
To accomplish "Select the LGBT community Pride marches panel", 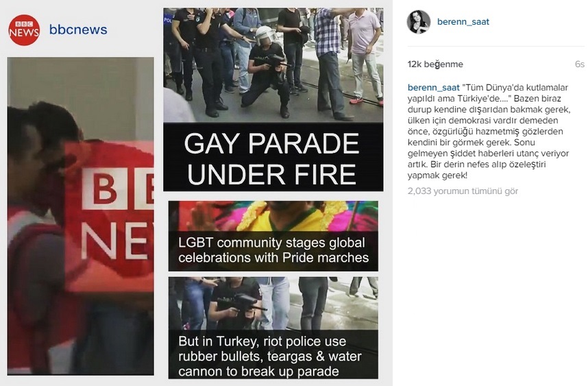I will [x=273, y=236].
